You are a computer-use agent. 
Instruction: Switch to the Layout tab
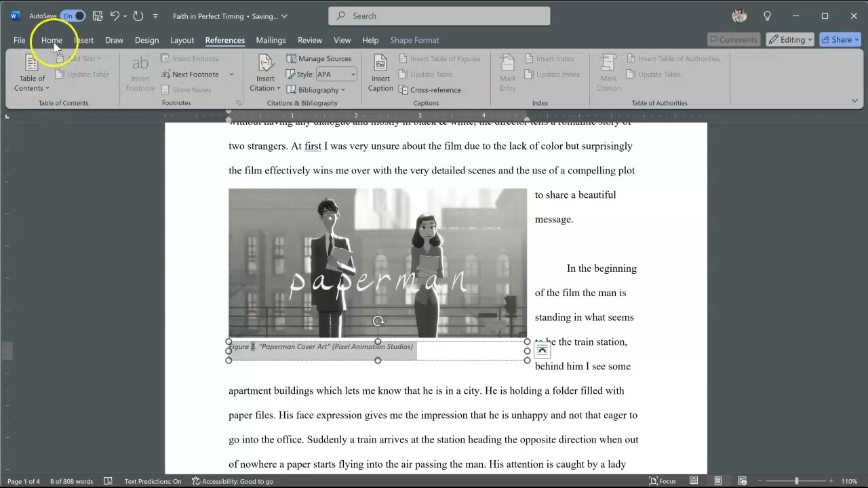click(x=182, y=40)
